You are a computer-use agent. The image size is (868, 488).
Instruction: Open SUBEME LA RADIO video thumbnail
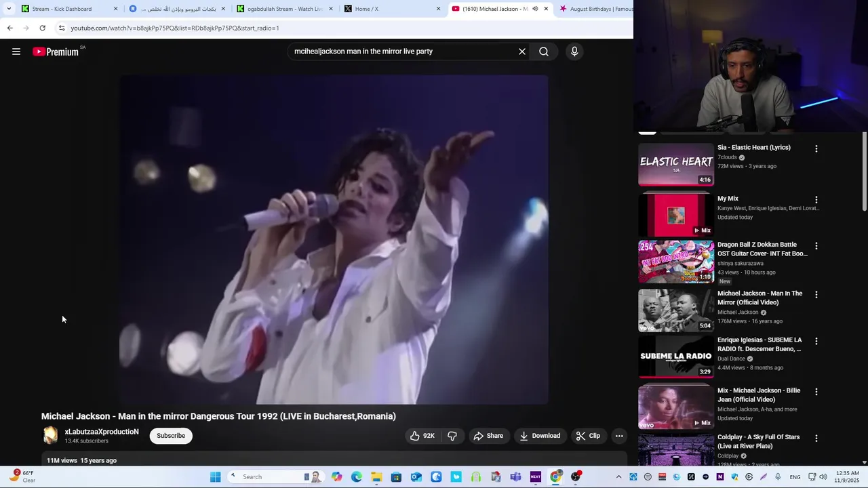point(676,357)
